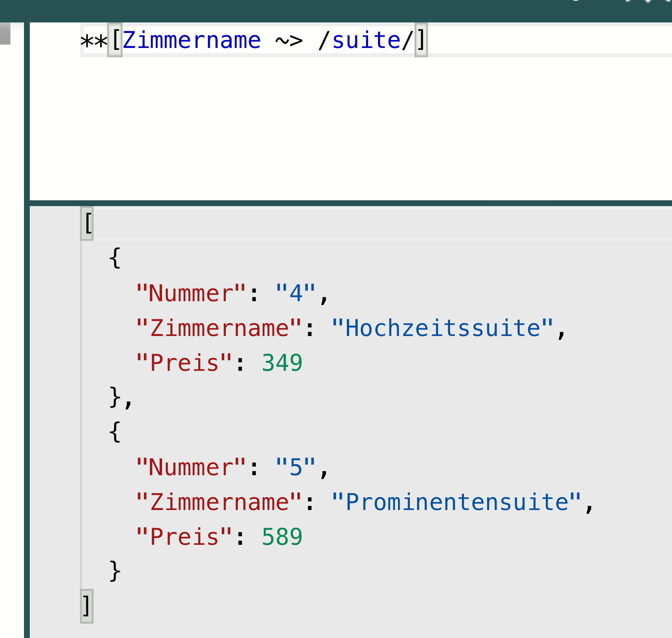The image size is (672, 638).
Task: Click the Preis value 589
Action: [x=282, y=537]
